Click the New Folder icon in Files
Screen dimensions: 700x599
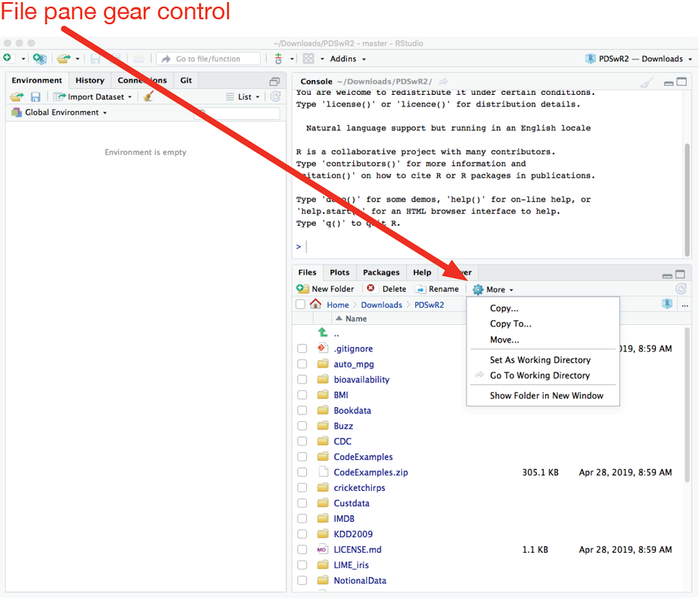point(303,289)
